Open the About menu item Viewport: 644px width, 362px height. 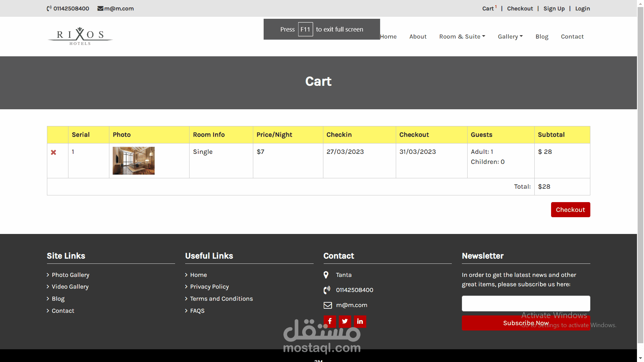coord(418,37)
